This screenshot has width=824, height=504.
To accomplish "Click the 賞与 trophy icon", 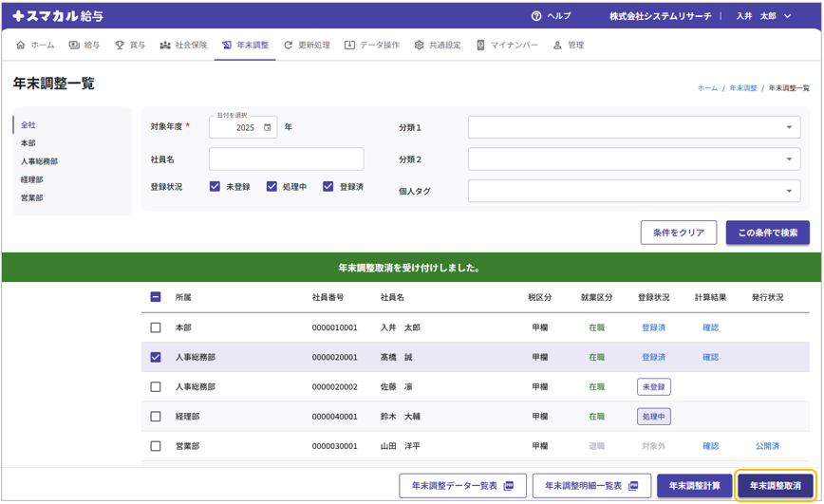I will (120, 45).
